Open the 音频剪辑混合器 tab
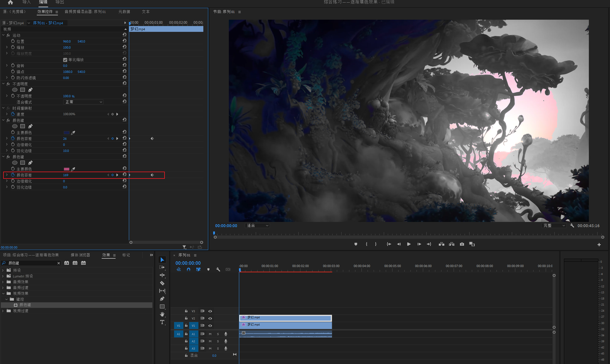This screenshot has height=364, width=610. [x=85, y=12]
